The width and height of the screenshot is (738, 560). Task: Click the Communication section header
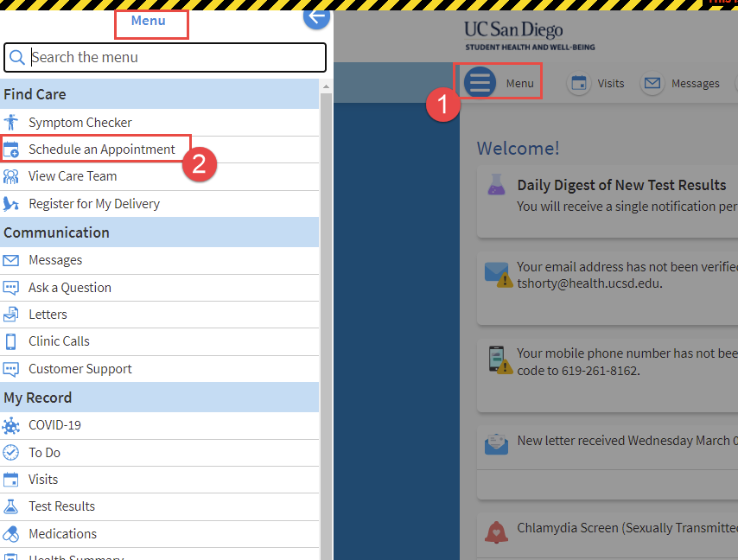point(160,232)
